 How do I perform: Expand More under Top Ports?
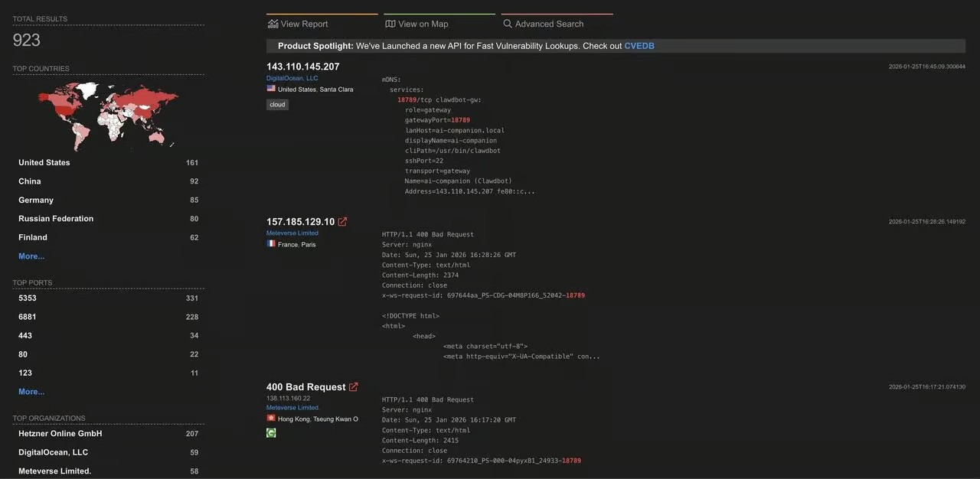(x=31, y=392)
